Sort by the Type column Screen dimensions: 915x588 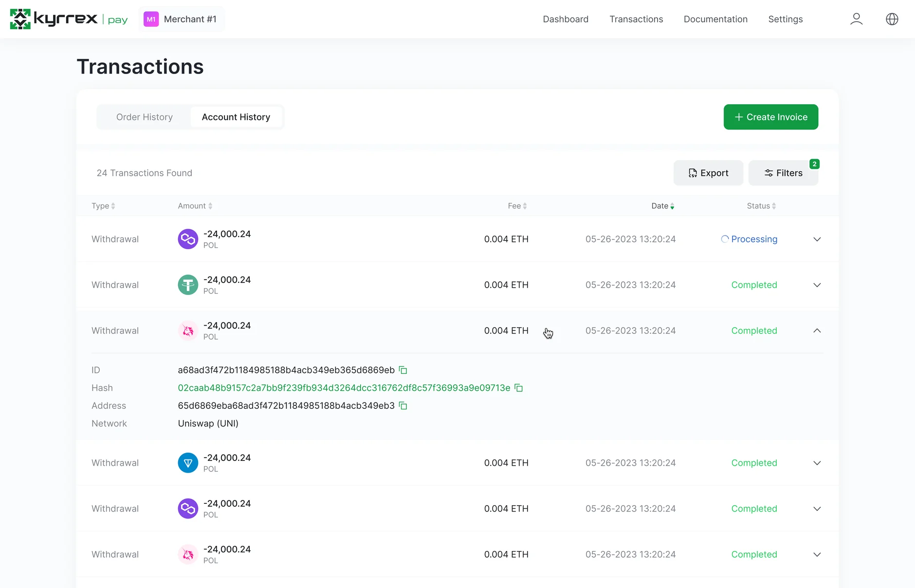(103, 206)
